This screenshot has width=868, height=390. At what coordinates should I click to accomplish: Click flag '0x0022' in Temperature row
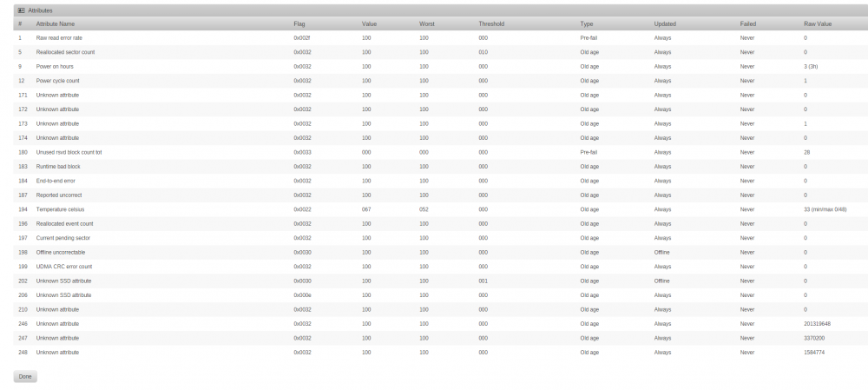[302, 209]
